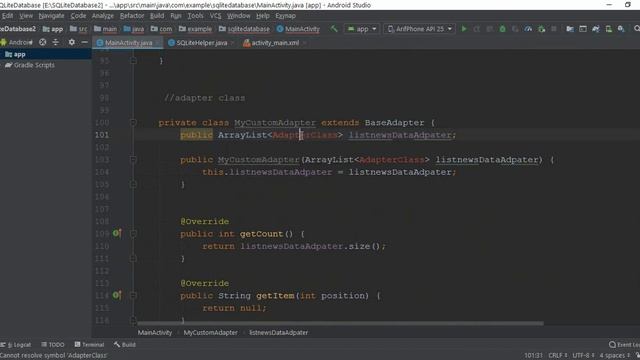Click the Stop square icon in toolbar
640x360 pixels.
554,29
